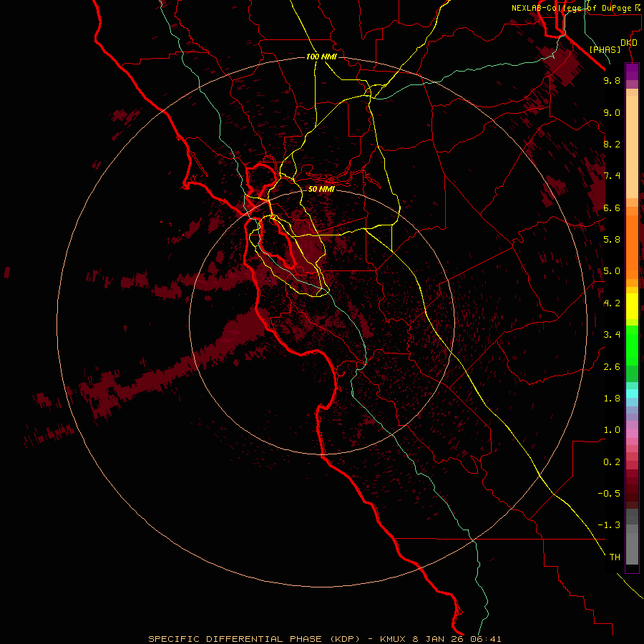The image size is (644, 644).
Task: Click the 5.0 value on the scale
Action: click(612, 271)
